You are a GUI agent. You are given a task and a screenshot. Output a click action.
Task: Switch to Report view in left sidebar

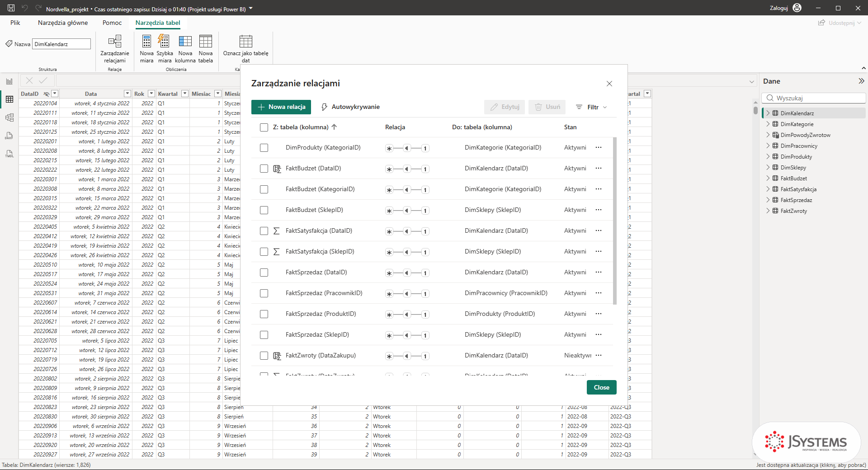coord(9,81)
